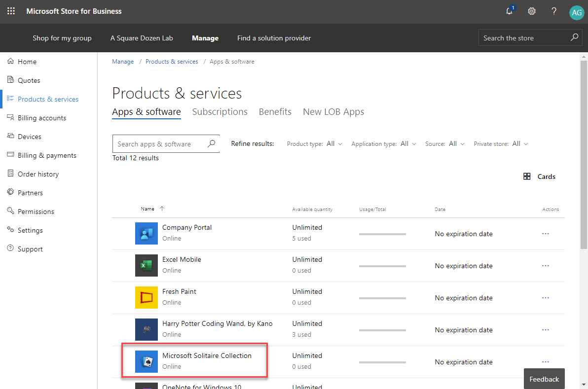Sort by the Name column arrow

[x=162, y=209]
